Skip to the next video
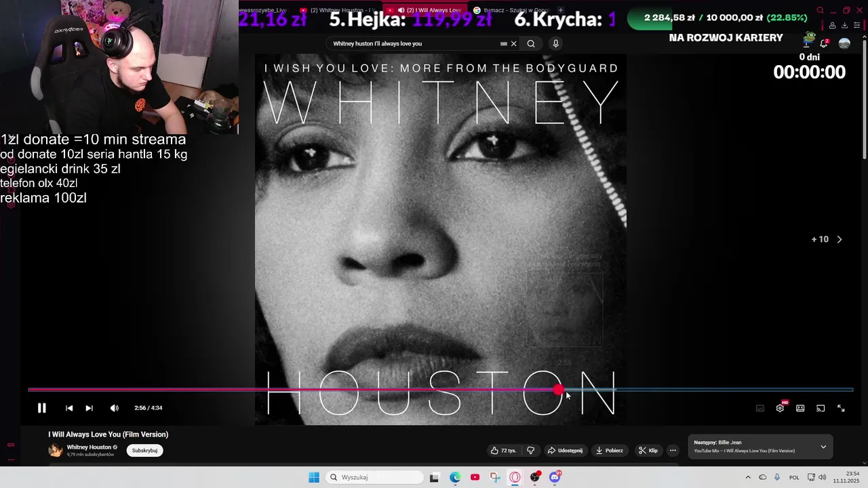This screenshot has height=488, width=868. click(x=89, y=408)
